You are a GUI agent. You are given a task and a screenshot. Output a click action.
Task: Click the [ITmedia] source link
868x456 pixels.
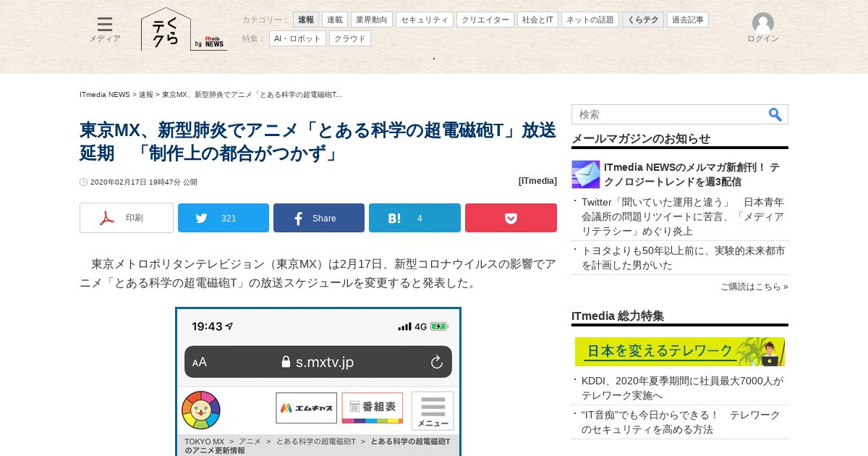tap(537, 181)
